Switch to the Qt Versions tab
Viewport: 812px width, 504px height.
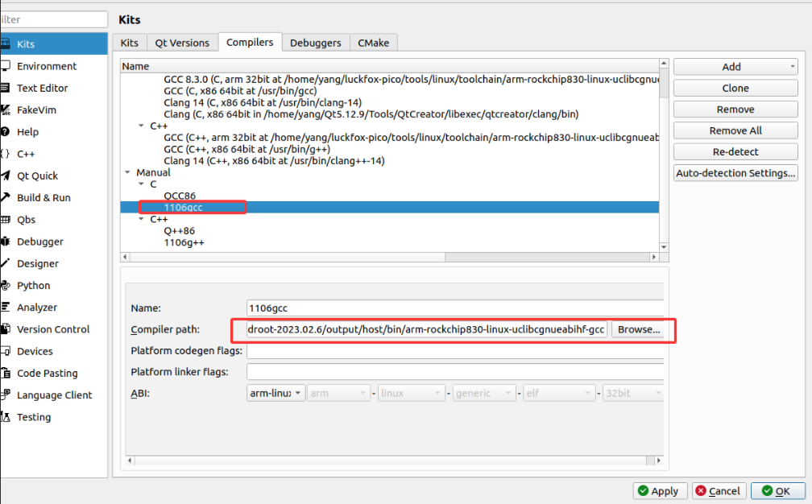(x=182, y=43)
